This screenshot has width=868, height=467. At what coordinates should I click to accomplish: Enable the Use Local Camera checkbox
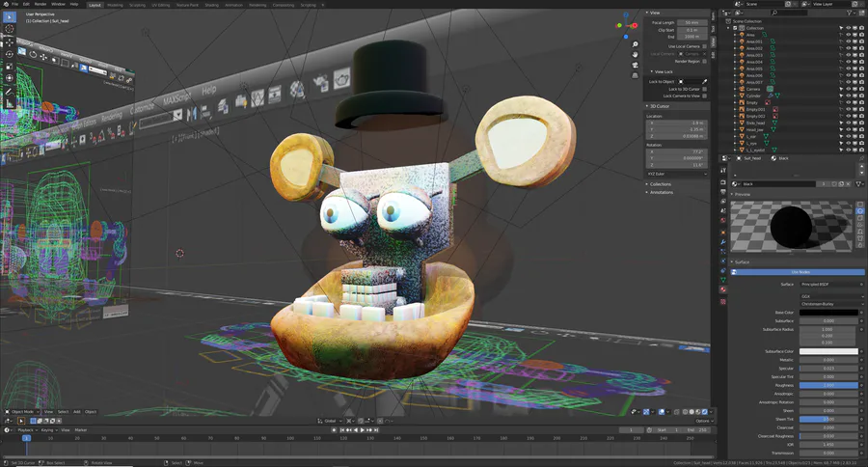click(704, 46)
